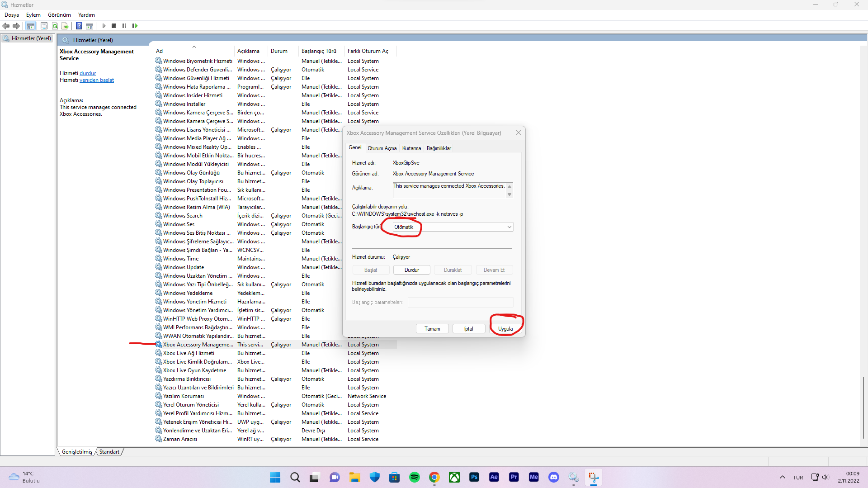Image resolution: width=868 pixels, height=488 pixels.
Task: Apply changes with the Uygula button
Action: tap(505, 329)
